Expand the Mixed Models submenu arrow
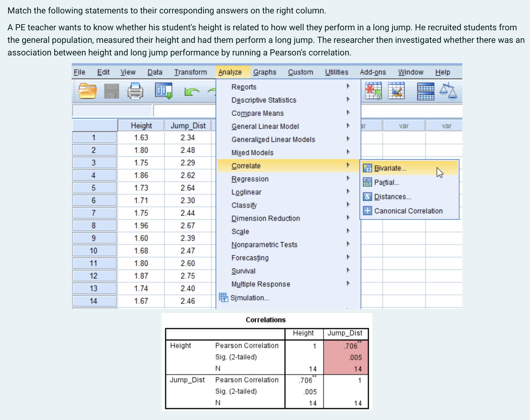The image size is (530, 420). (348, 152)
